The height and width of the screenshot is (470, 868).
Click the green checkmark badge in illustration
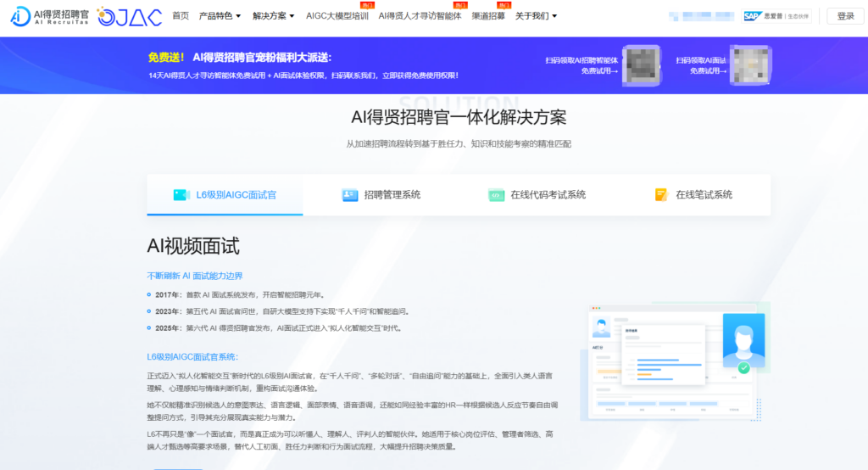click(744, 368)
